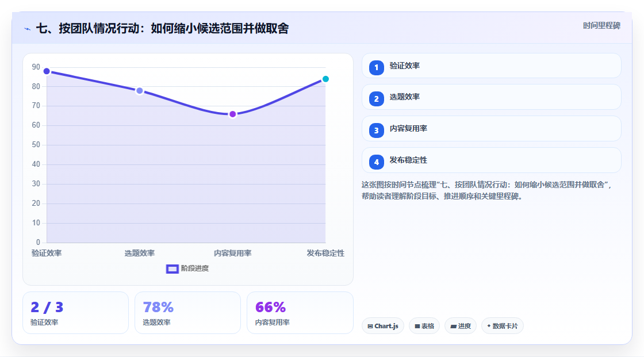644x357 pixels.
Task: Click the number 3 badge for 内容复用率
Action: tap(376, 130)
